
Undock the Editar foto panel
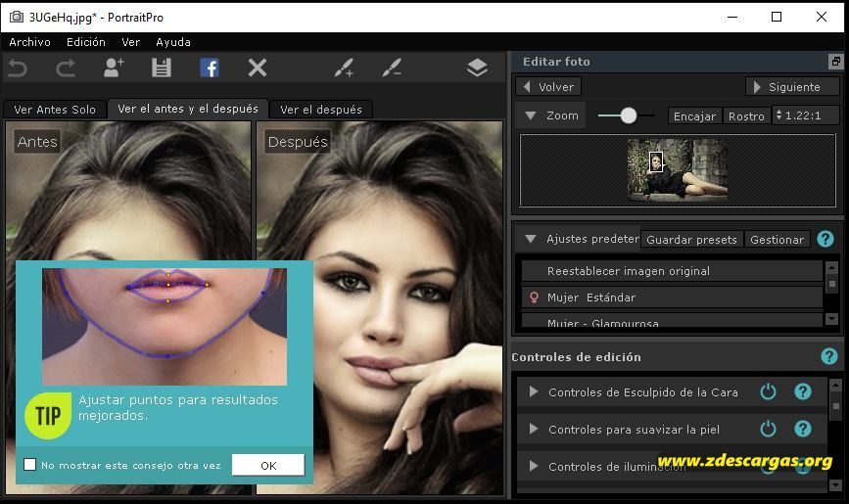[835, 62]
